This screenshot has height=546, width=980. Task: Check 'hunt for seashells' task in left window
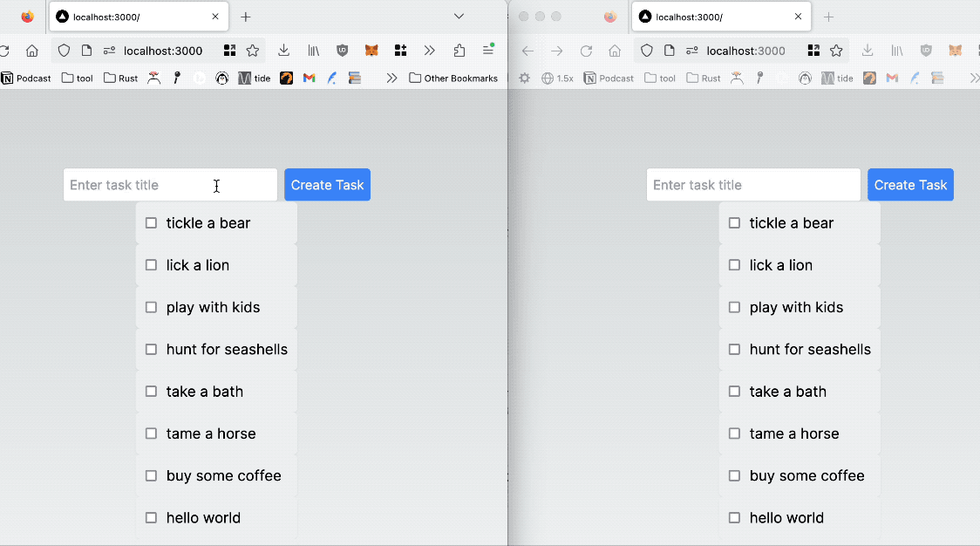tap(151, 350)
